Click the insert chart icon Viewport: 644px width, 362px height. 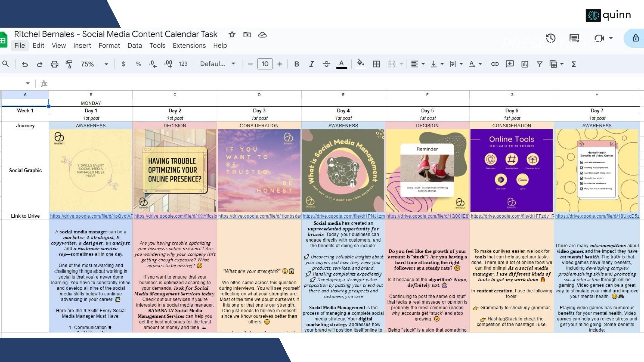click(525, 64)
